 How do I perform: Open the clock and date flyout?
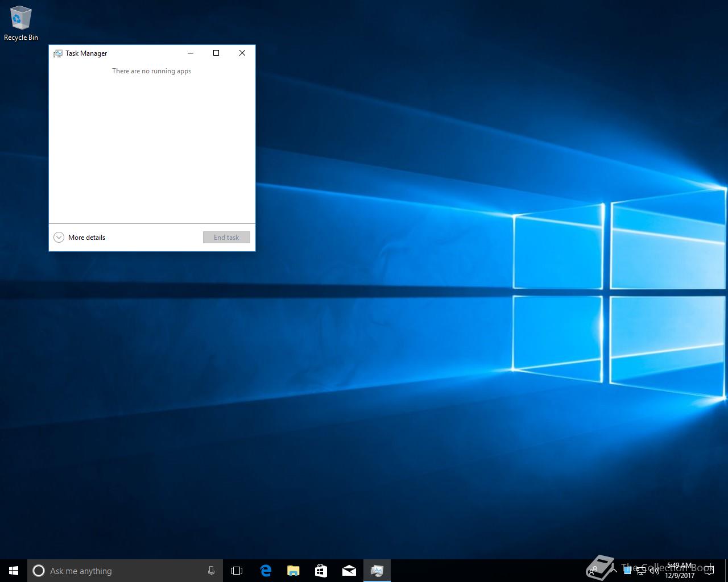680,571
